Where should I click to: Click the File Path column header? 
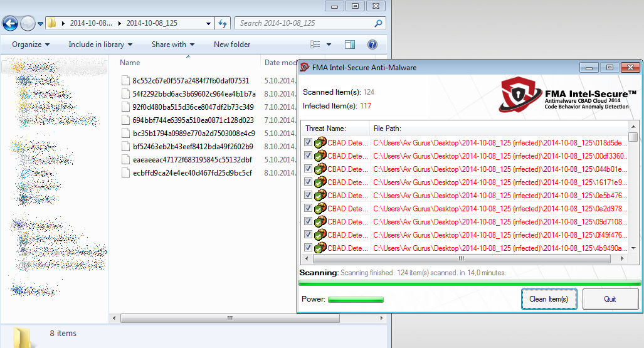tap(388, 129)
